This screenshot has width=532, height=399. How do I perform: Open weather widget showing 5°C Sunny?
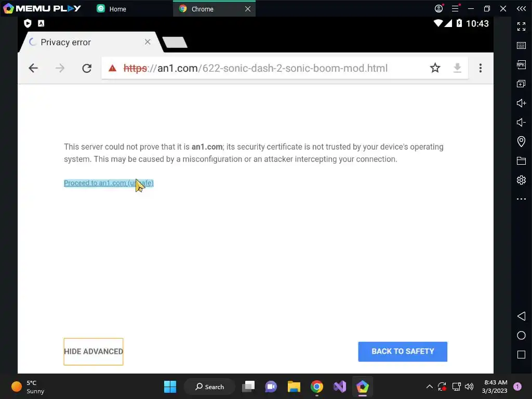(28, 387)
